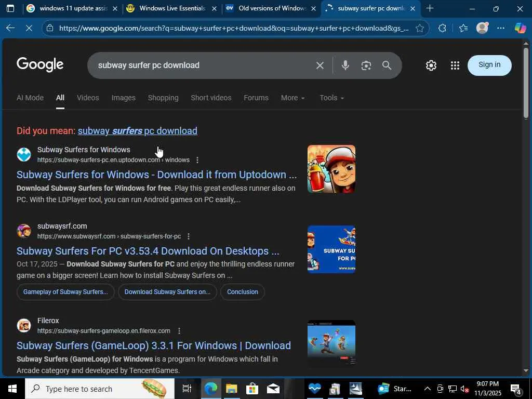Open Google quick settings gear
Image resolution: width=532 pixels, height=399 pixels.
click(x=431, y=65)
